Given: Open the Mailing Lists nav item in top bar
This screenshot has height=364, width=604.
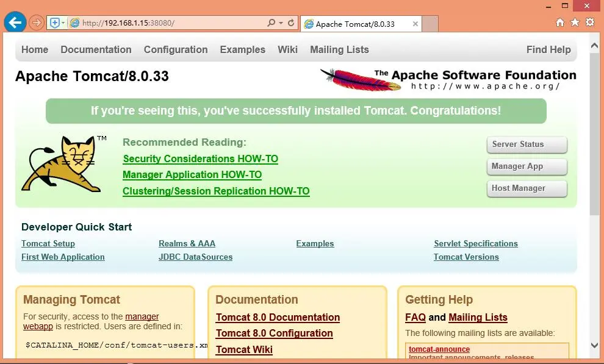Looking at the screenshot, I should click(x=339, y=49).
